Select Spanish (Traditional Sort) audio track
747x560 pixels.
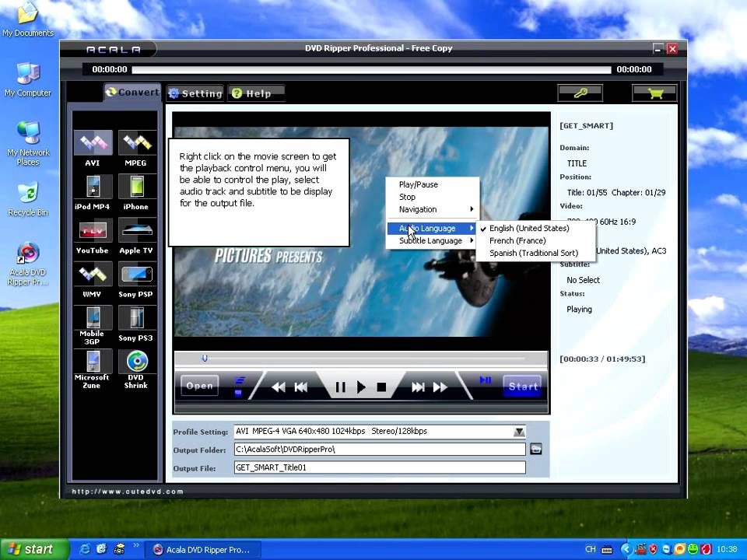(535, 253)
